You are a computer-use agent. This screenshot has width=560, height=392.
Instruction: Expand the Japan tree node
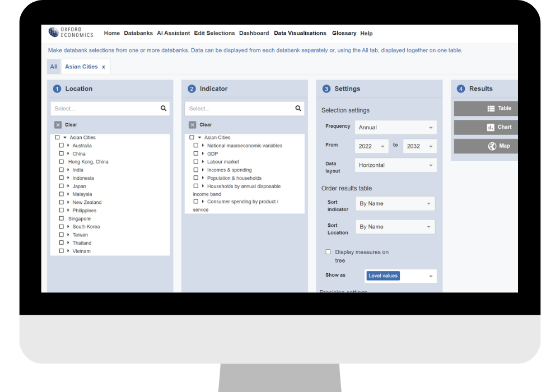[x=68, y=186]
